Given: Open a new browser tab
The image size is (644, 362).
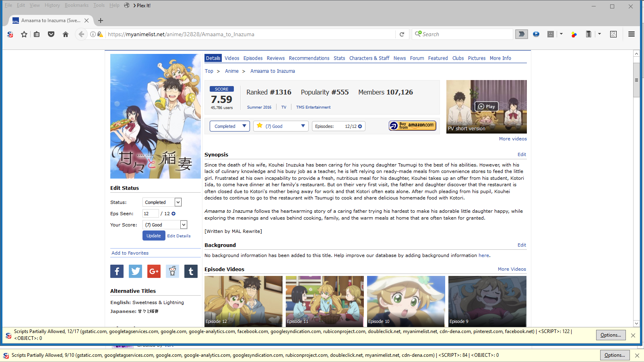Looking at the screenshot, I should (101, 21).
